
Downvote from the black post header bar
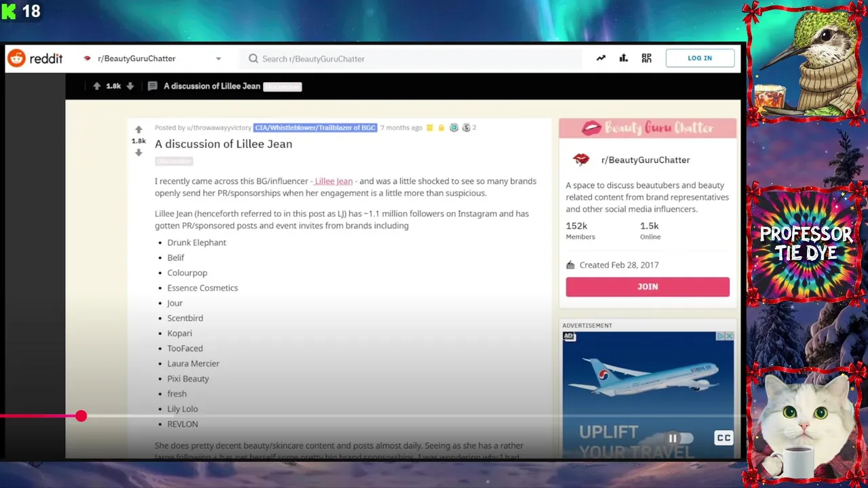[130, 86]
